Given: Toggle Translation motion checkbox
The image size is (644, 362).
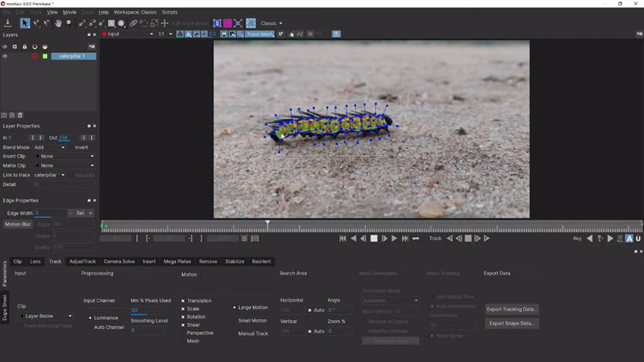Looking at the screenshot, I should [x=183, y=301].
